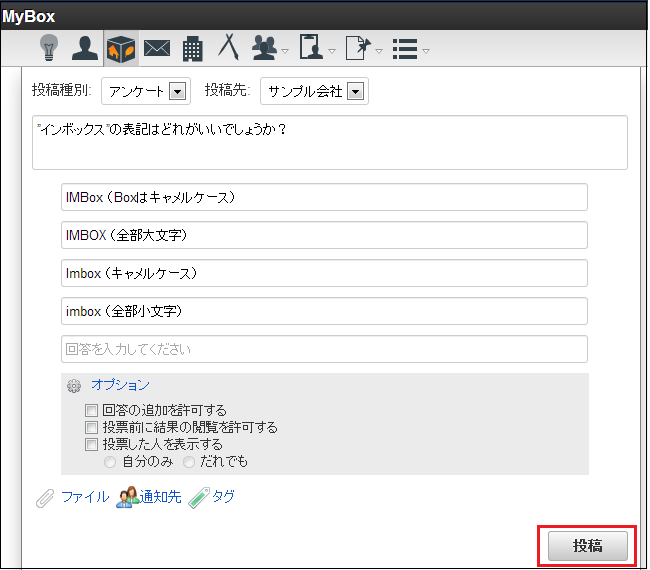The image size is (650, 570).
Task: Click the question text area
Action: [x=330, y=143]
